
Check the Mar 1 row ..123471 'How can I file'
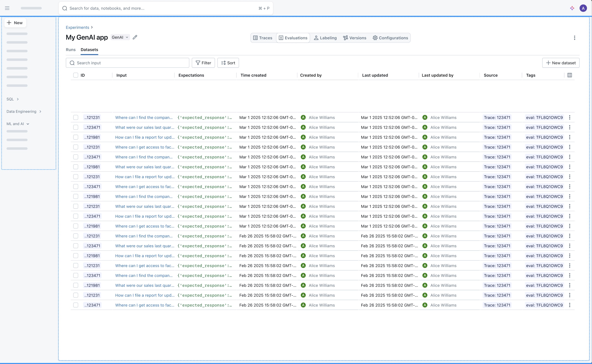tap(76, 216)
